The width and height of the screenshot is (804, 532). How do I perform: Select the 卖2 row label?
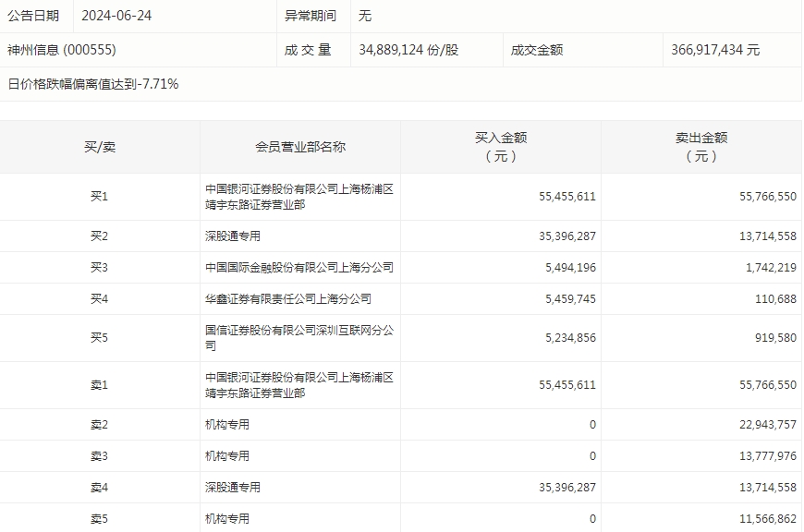pos(100,424)
